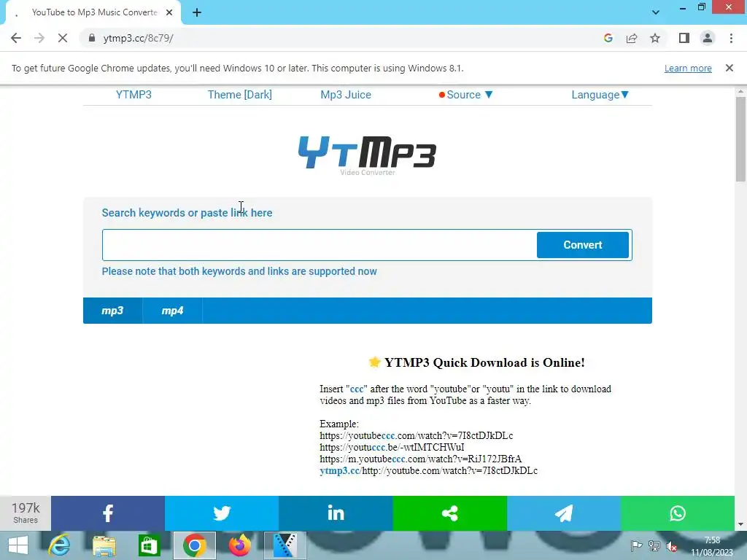Close the YouTube to Mp3 tab
Image resolution: width=747 pixels, height=560 pixels.
click(169, 13)
